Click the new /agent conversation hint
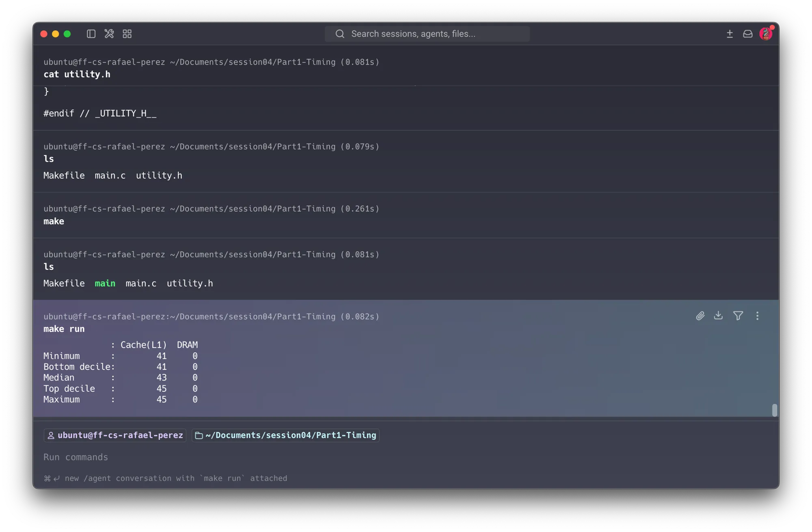 coord(165,478)
